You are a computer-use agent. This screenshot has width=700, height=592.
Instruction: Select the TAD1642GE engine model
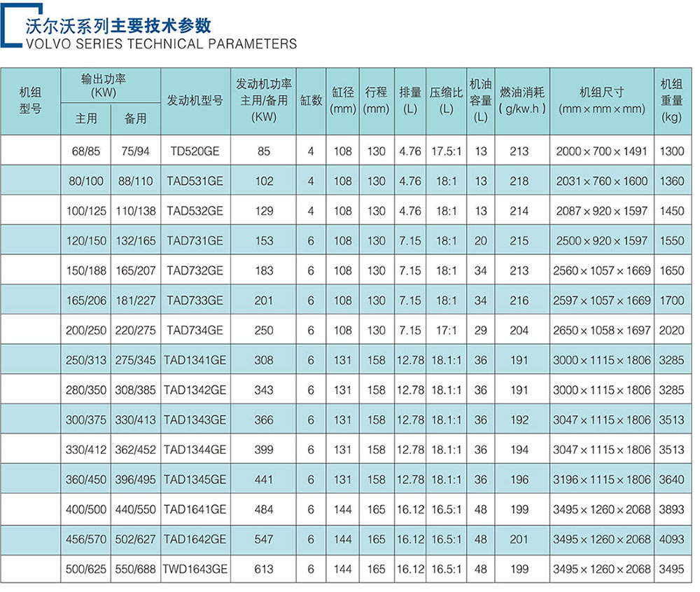[195, 539]
